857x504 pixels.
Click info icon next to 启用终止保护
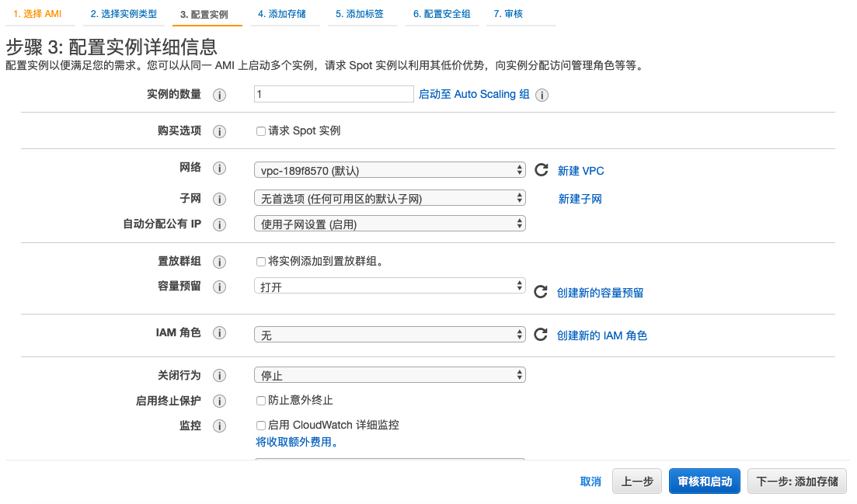(x=219, y=401)
